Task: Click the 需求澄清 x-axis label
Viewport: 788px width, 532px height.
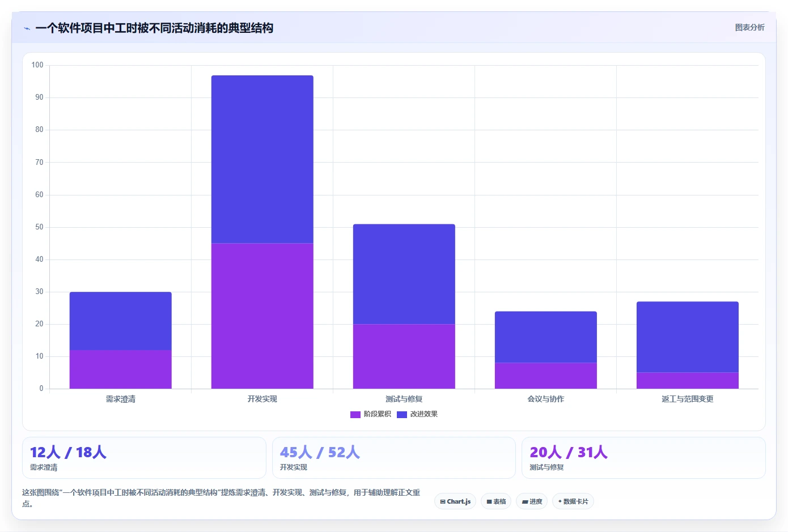Action: [121, 399]
